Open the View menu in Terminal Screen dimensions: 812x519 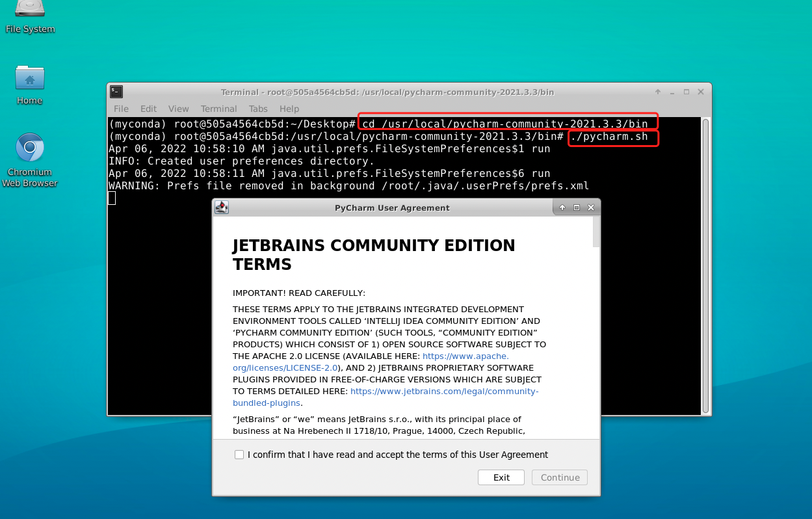[178, 109]
